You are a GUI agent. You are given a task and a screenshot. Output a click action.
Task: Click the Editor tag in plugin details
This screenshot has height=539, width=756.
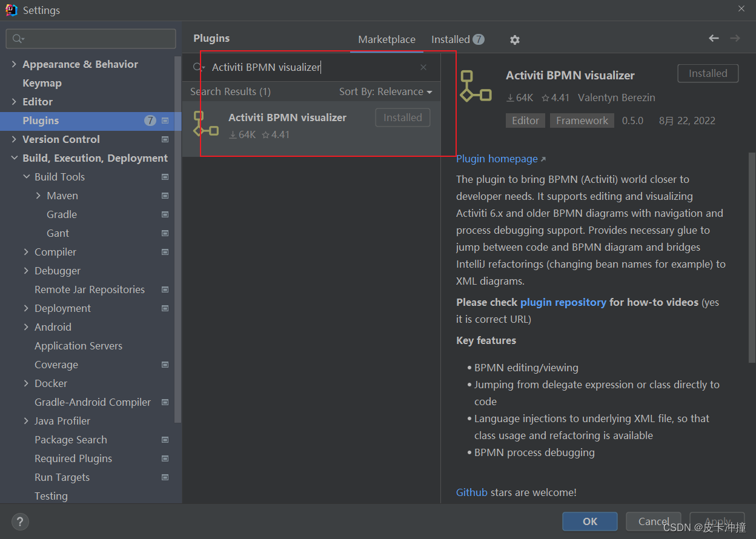click(525, 121)
